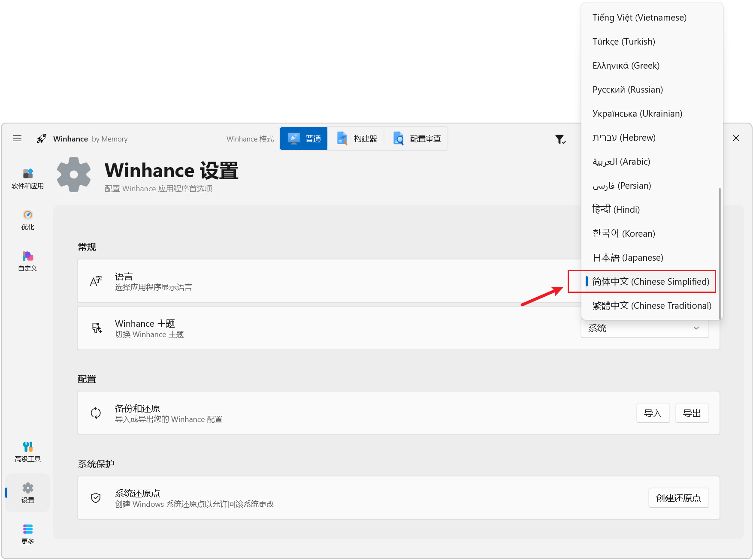The height and width of the screenshot is (560, 753).
Task: Click the 语言 language icon
Action: click(x=96, y=281)
